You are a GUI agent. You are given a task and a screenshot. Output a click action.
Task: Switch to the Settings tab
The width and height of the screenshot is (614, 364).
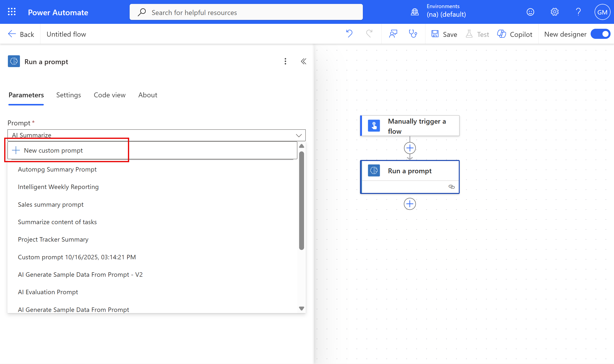pos(68,95)
